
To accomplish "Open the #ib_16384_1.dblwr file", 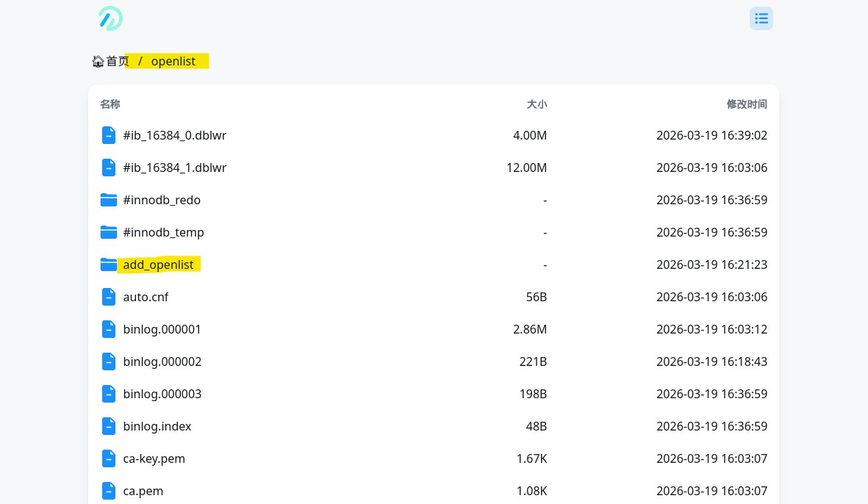I will 175,168.
